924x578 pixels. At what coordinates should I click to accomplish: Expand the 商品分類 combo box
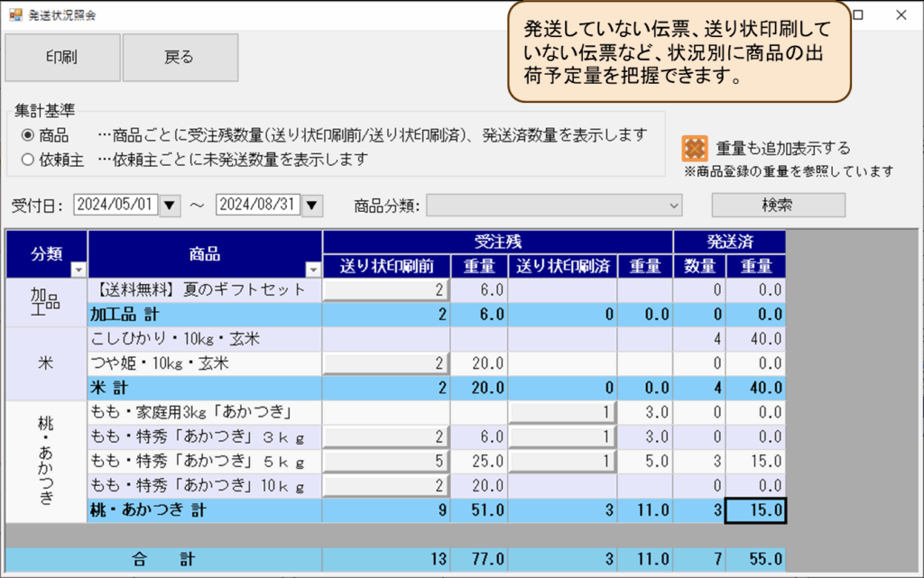pos(674,206)
